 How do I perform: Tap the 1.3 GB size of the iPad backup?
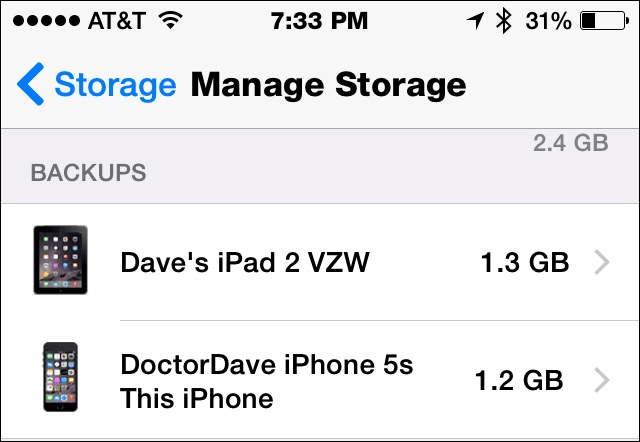[525, 262]
